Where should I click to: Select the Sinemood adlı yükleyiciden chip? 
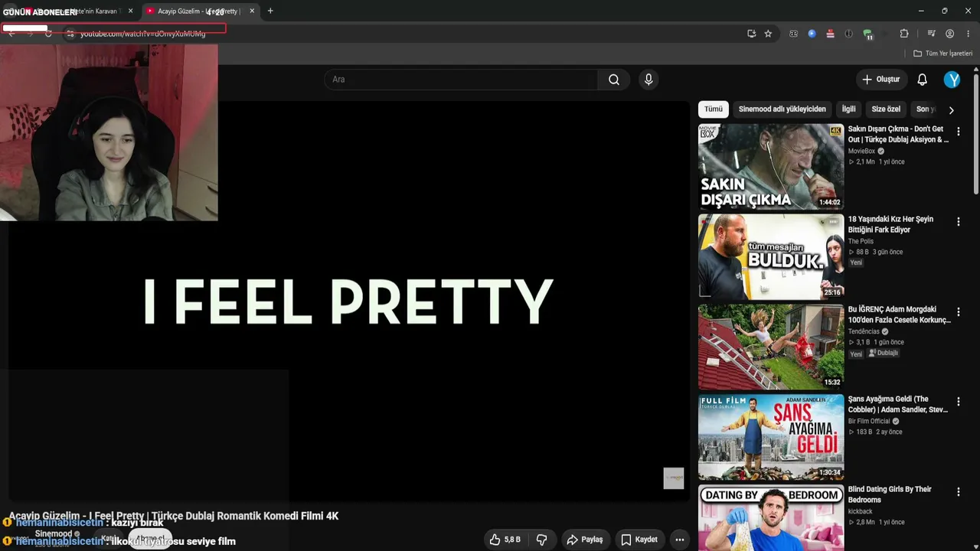coord(782,109)
